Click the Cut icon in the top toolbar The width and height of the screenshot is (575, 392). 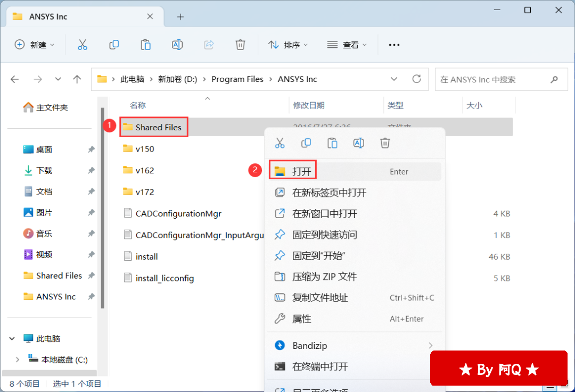point(82,45)
